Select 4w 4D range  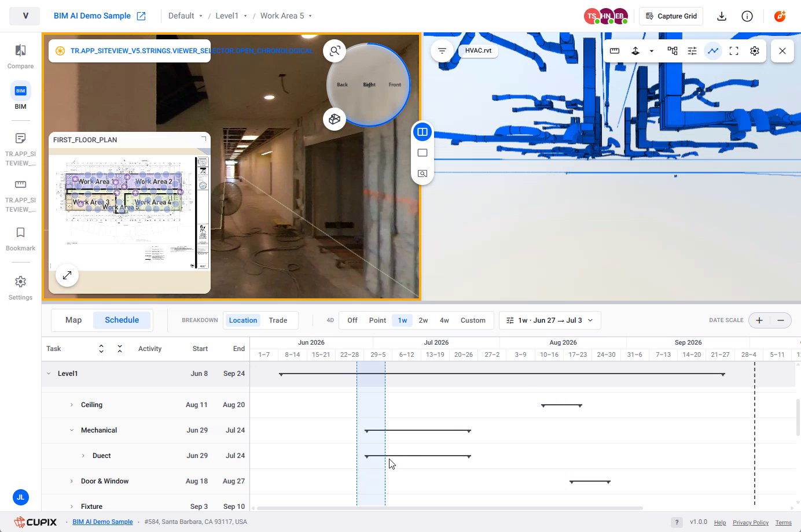tap(444, 320)
